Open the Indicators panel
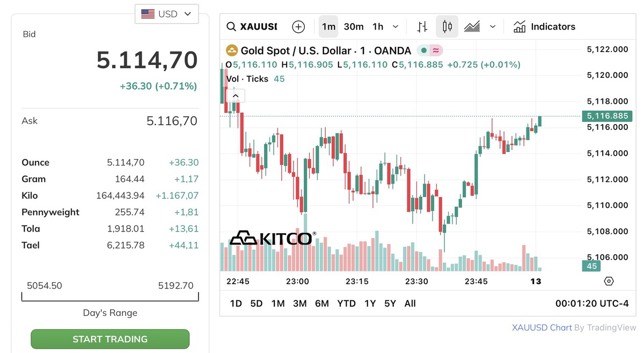Screen dimensions: 644x353 pos(544,27)
